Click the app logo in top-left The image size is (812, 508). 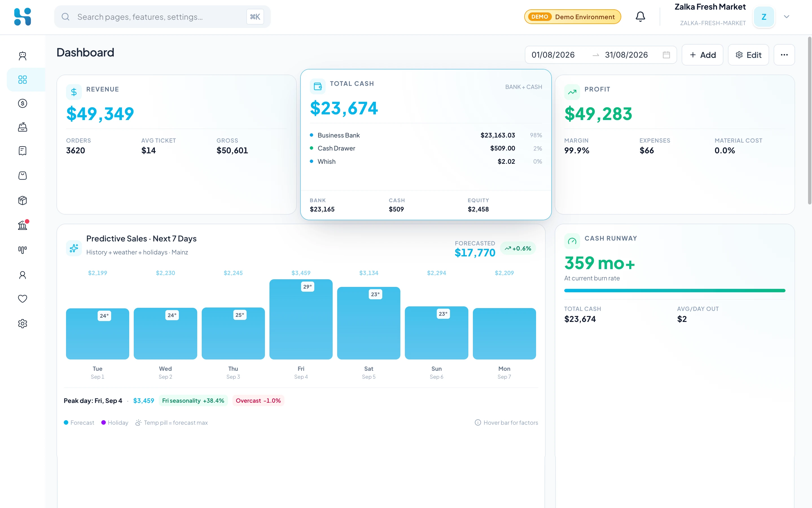(23, 17)
